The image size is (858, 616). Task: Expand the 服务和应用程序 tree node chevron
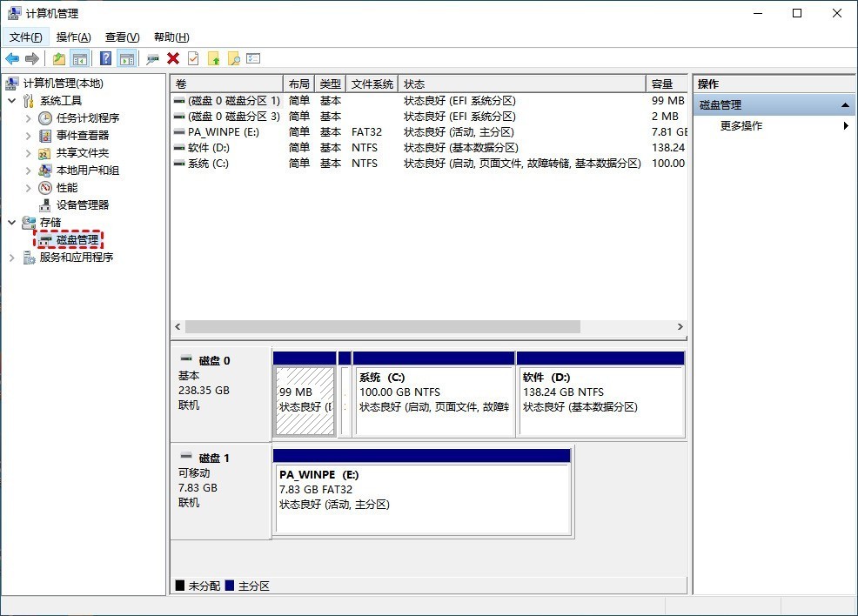coord(10,258)
